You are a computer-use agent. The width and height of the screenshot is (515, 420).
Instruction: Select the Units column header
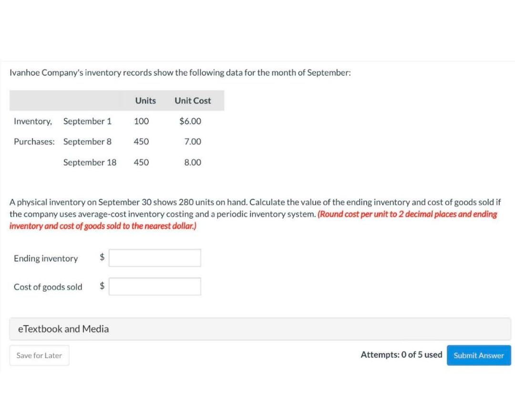pos(145,101)
